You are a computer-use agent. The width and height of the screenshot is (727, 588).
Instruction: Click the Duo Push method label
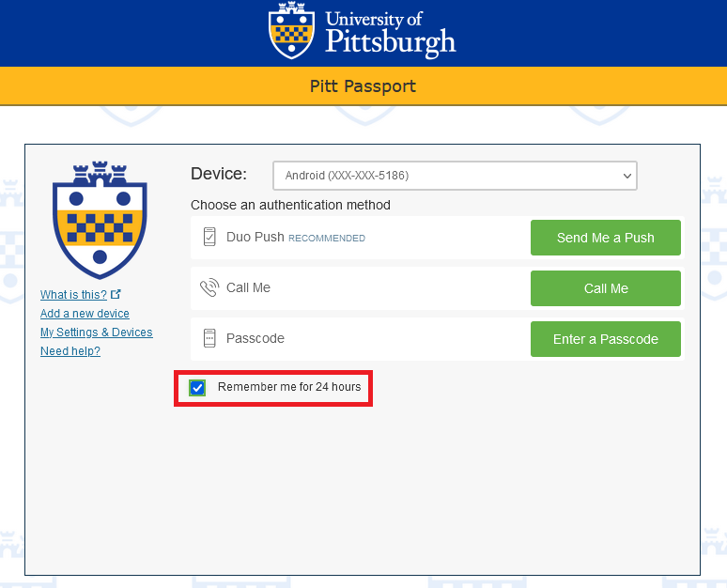point(255,237)
